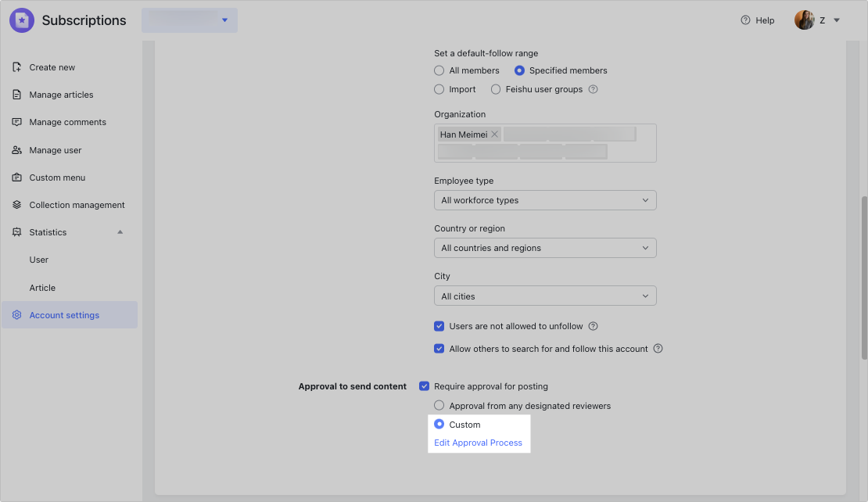868x502 pixels.
Task: Open the All countries and regions dropdown
Action: pyautogui.click(x=545, y=248)
